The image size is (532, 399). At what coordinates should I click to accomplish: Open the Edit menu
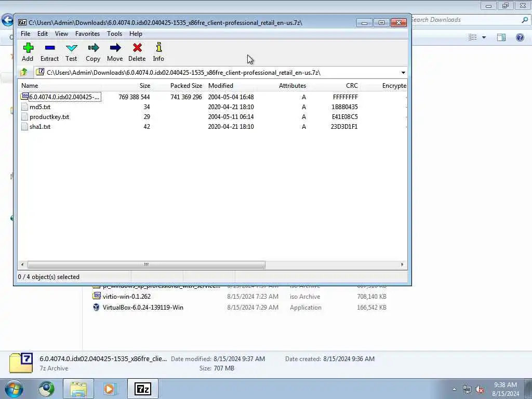[x=43, y=34]
